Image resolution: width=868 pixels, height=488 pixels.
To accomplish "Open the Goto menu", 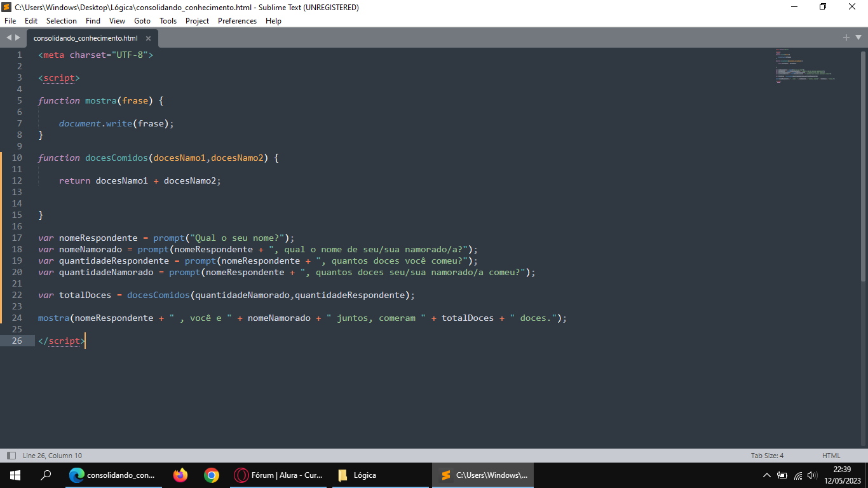I will point(142,21).
